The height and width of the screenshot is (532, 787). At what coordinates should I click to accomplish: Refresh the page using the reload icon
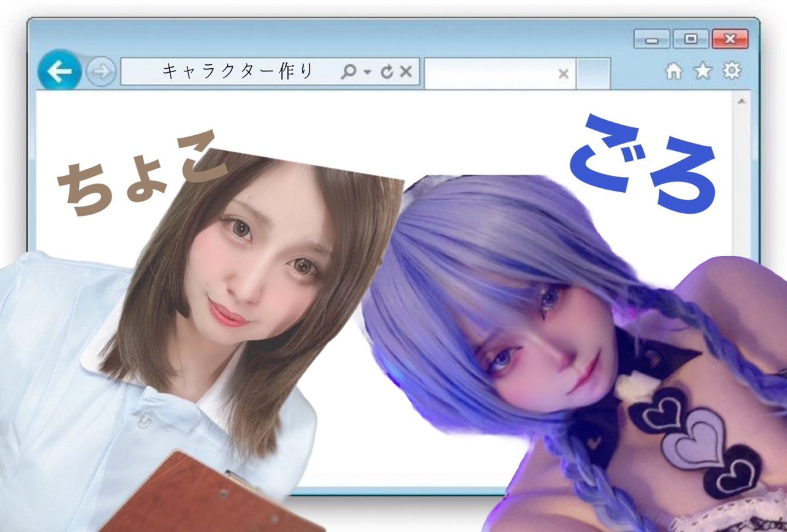pos(387,72)
